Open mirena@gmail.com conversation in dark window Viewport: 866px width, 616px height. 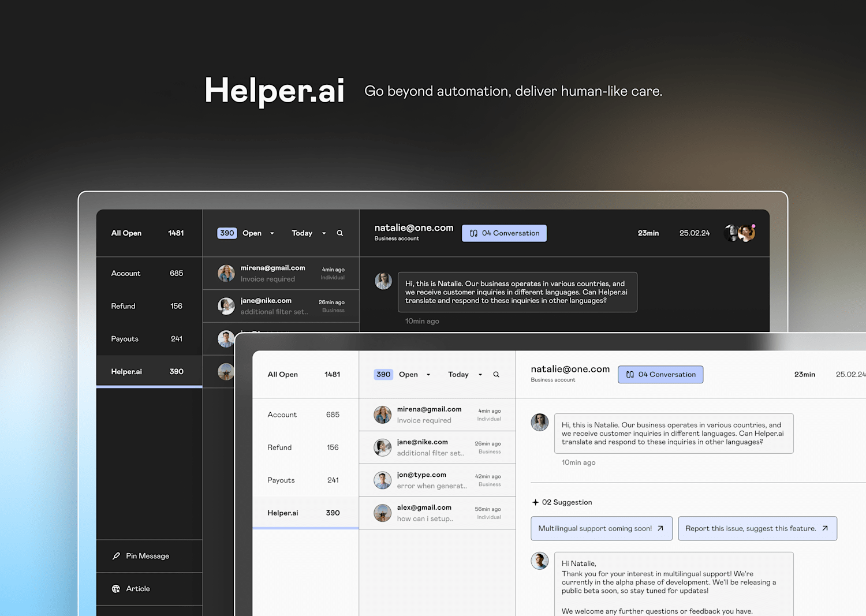click(281, 273)
